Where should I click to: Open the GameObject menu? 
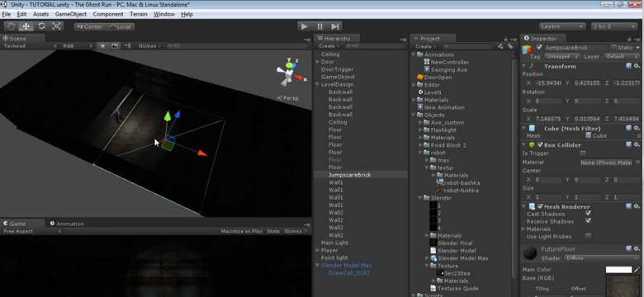(71, 14)
